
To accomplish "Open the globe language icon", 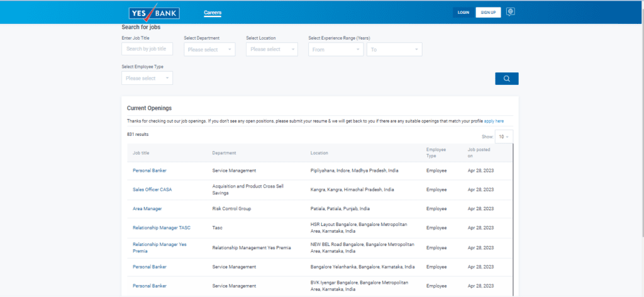I will point(511,12).
